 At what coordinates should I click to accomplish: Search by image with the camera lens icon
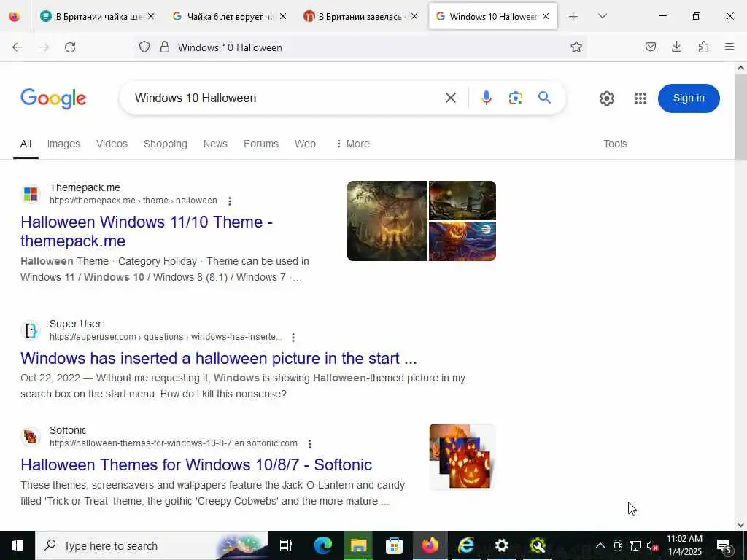tap(516, 98)
